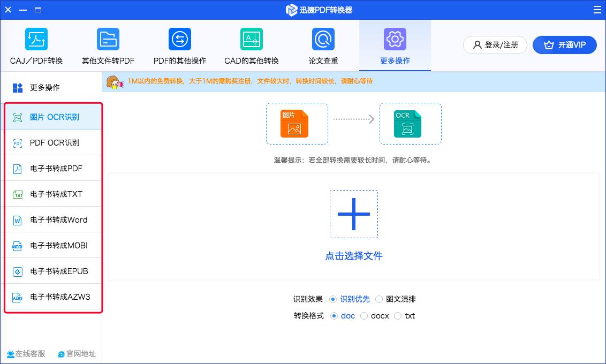Click the orange 图片 source file icon

tap(294, 124)
